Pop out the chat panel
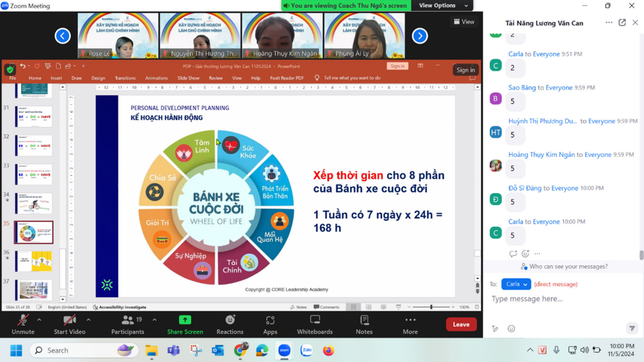Viewport: 644px width, 362px height. (x=622, y=23)
